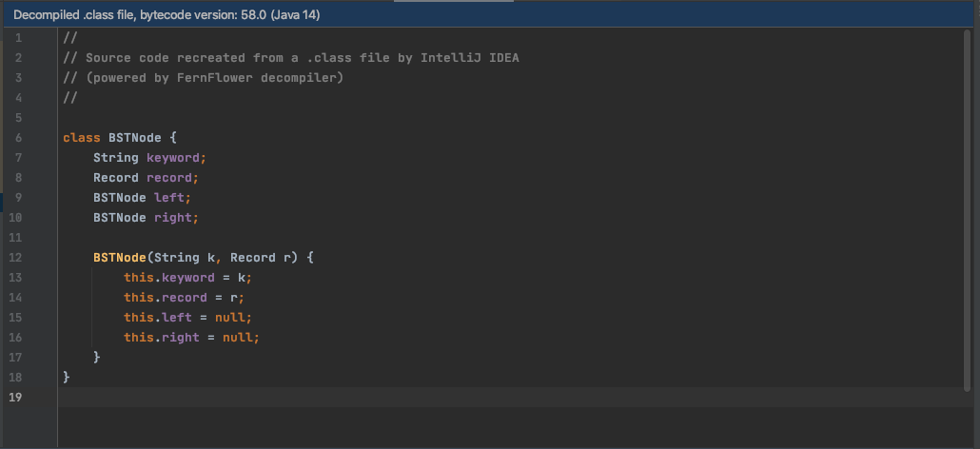Click line number 16 in the gutter
The height and width of the screenshot is (449, 980).
15,337
